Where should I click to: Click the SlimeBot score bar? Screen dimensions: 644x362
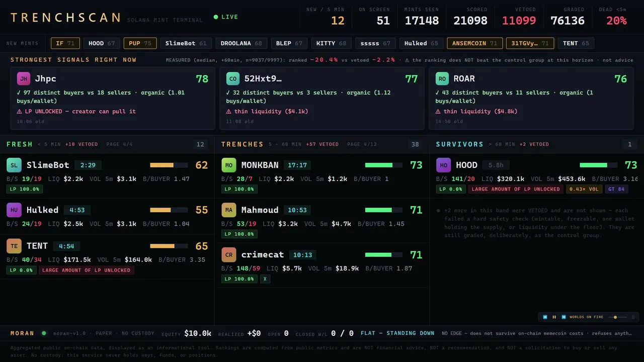[x=169, y=165]
